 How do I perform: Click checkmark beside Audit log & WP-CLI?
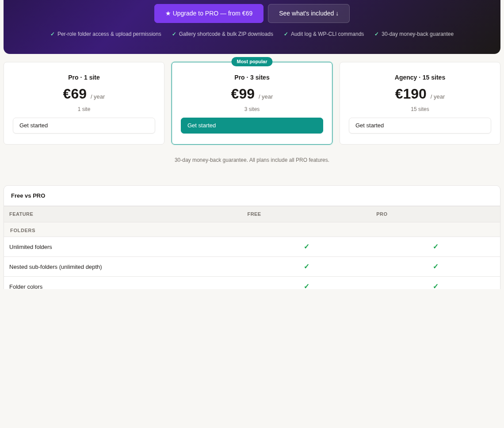[286, 34]
